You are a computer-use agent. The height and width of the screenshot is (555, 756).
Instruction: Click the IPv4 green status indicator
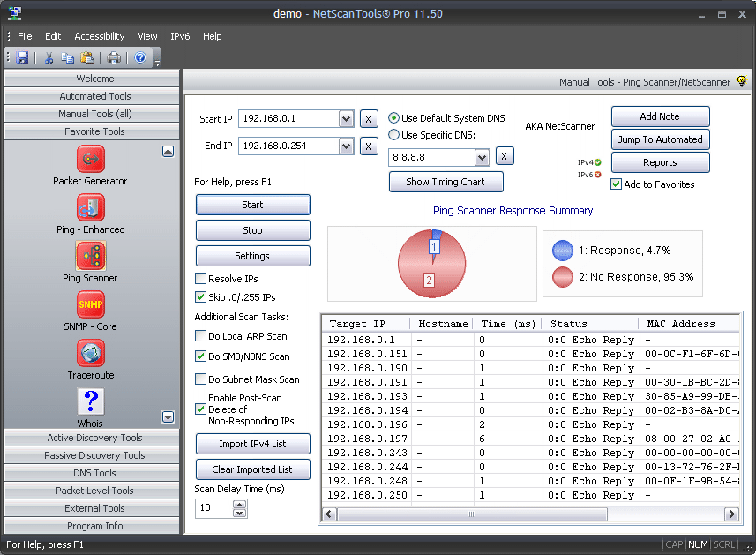[598, 162]
